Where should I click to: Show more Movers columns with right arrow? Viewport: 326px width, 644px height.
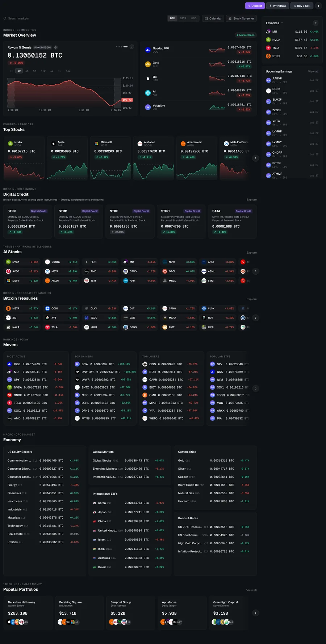coord(256,389)
